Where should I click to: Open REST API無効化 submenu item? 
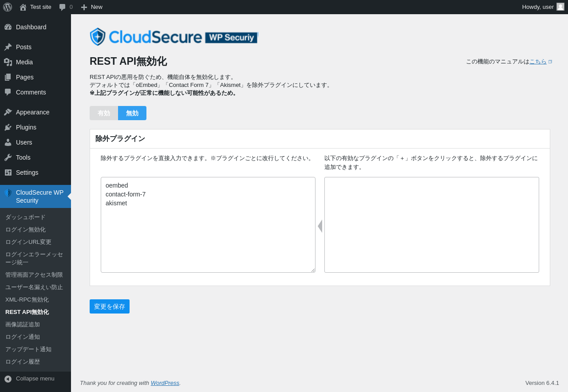[x=35, y=312]
